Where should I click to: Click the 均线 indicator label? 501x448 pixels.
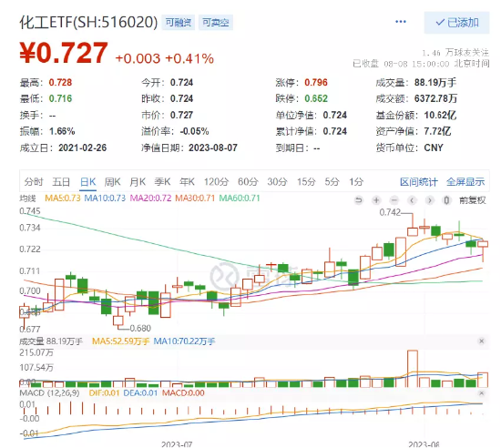pos(27,199)
